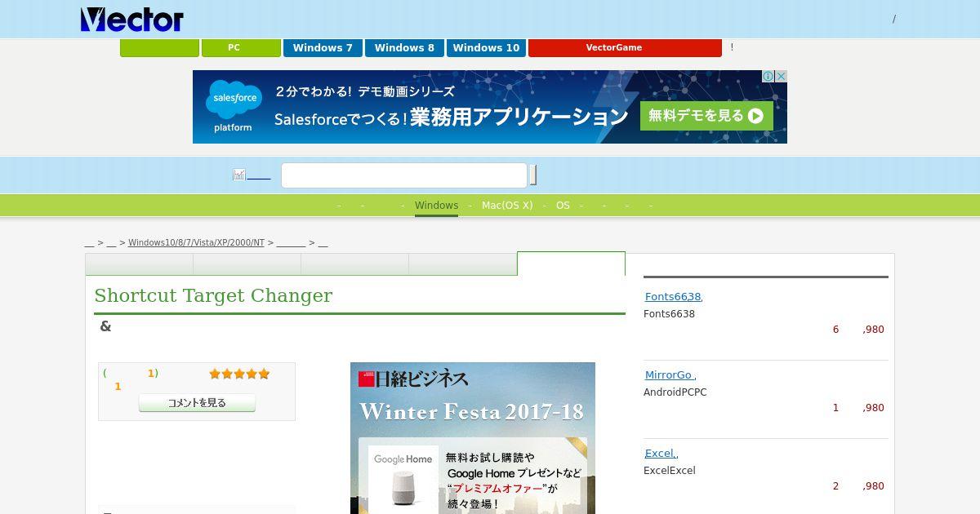
Task: Click the ad info icon on Salesforce banner
Action: pyautogui.click(x=768, y=76)
